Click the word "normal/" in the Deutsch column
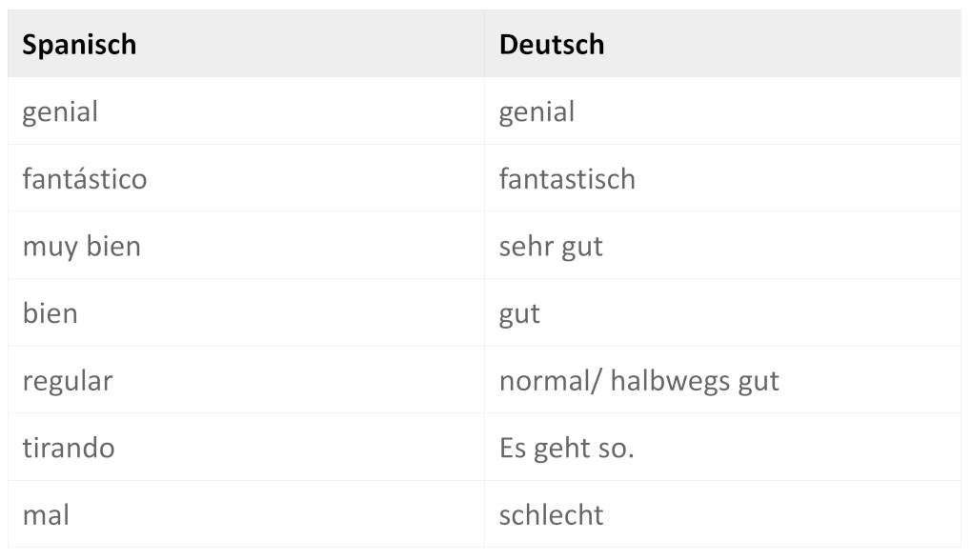Screen dimensions: 972x560 (549, 381)
